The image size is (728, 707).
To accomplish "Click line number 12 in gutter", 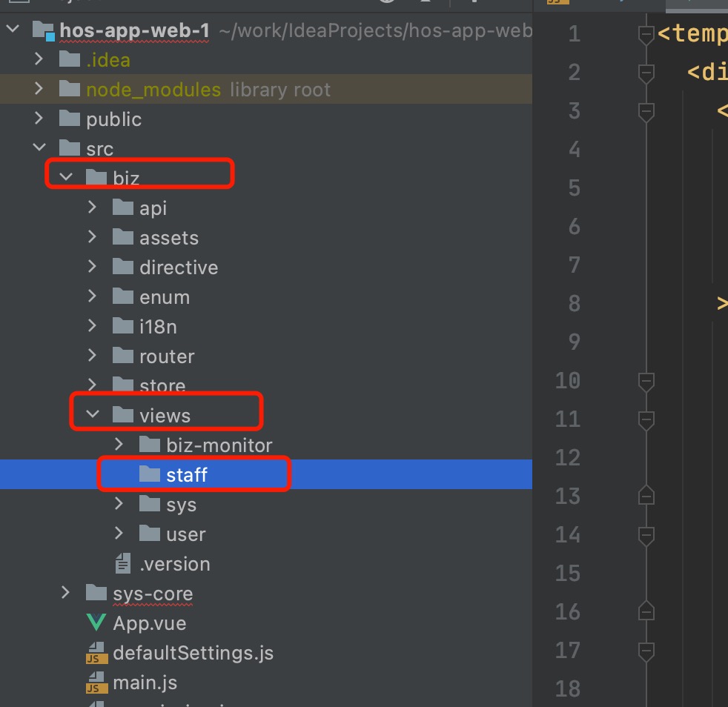I will (567, 458).
